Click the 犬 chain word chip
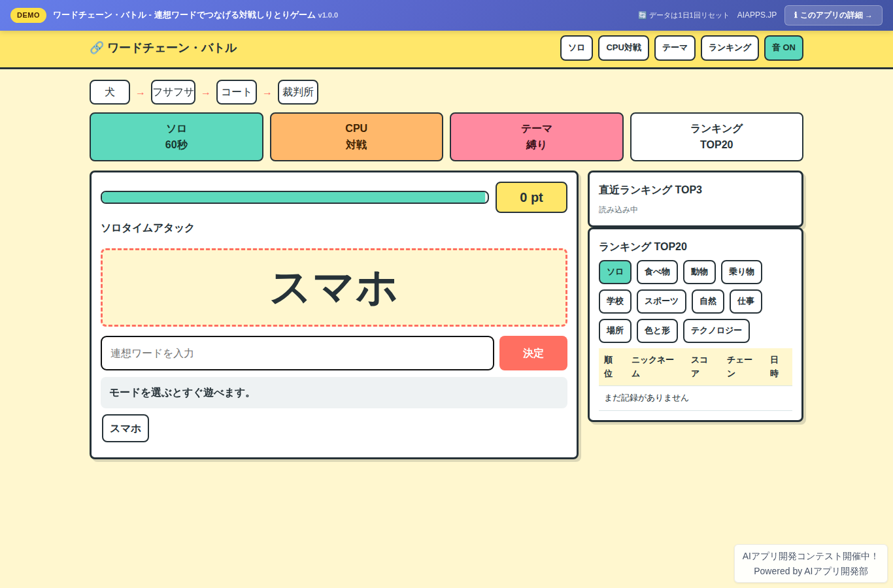Viewport: 893px width, 588px height. pos(110,92)
